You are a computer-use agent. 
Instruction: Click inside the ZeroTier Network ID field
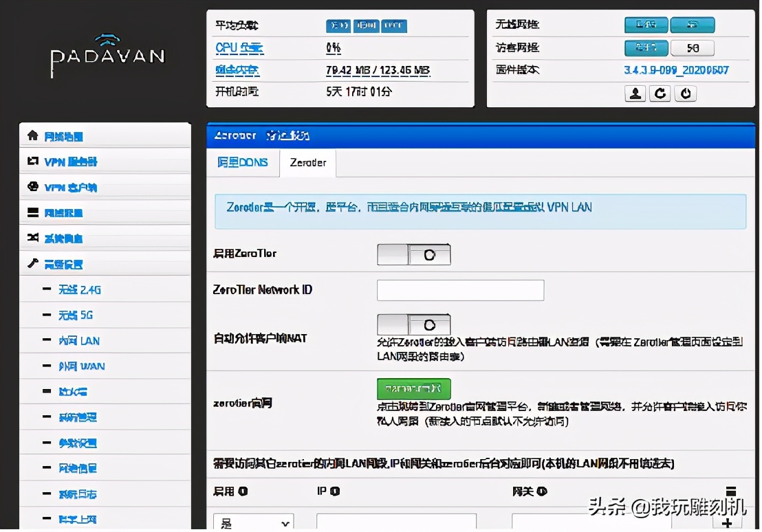[459, 289]
